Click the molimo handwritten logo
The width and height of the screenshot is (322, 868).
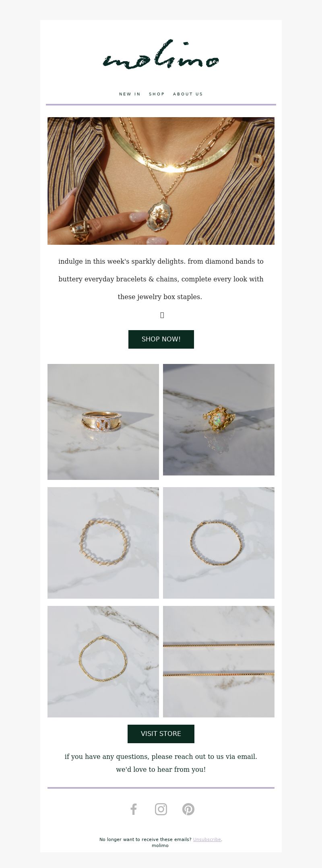click(161, 56)
